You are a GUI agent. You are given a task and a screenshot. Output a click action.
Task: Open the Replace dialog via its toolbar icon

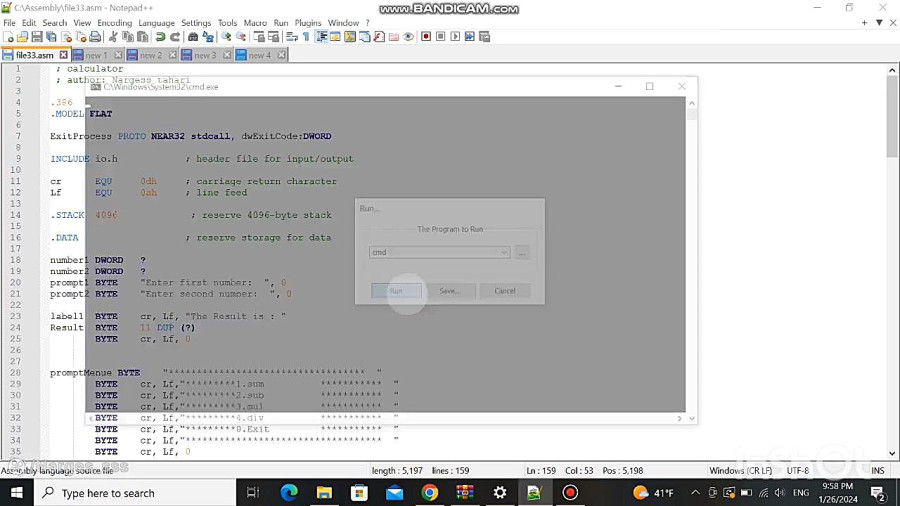pos(208,37)
